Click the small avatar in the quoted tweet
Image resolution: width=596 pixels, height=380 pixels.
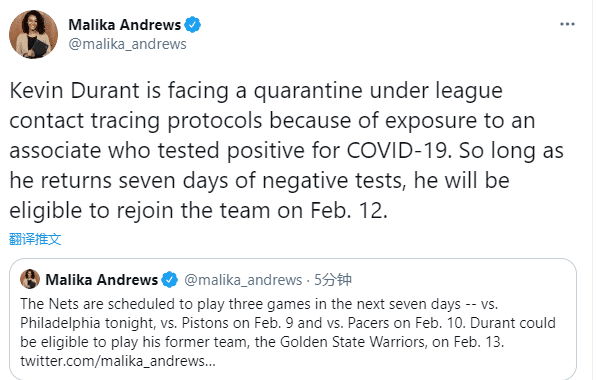click(x=30, y=279)
